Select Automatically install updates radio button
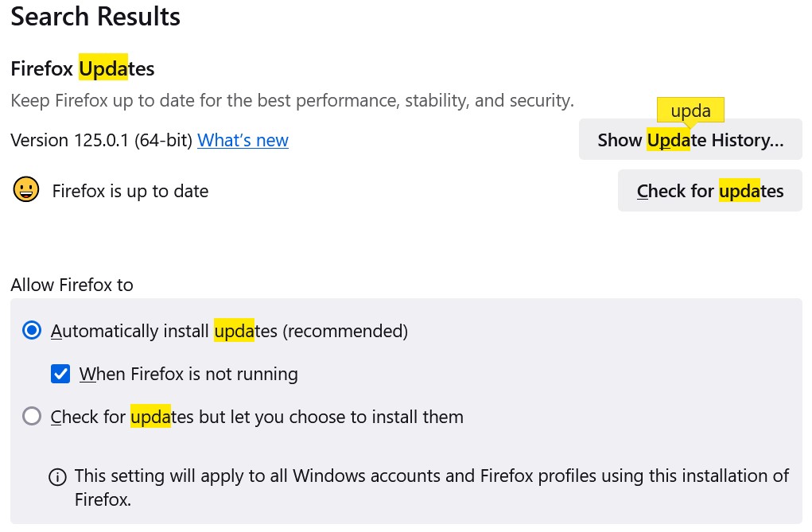 point(32,331)
